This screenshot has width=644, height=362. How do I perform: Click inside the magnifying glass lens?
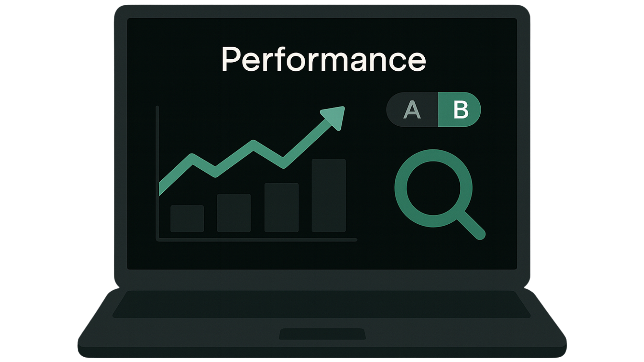pos(433,188)
